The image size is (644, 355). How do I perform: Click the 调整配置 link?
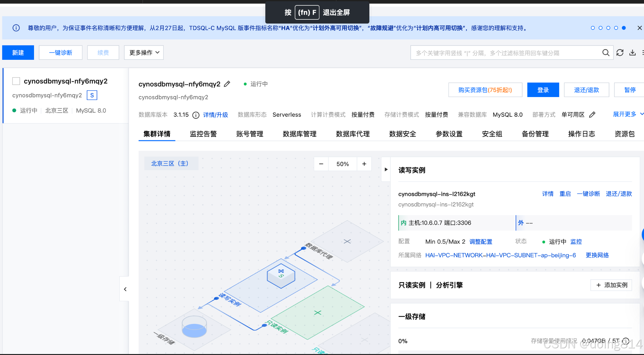(x=481, y=242)
